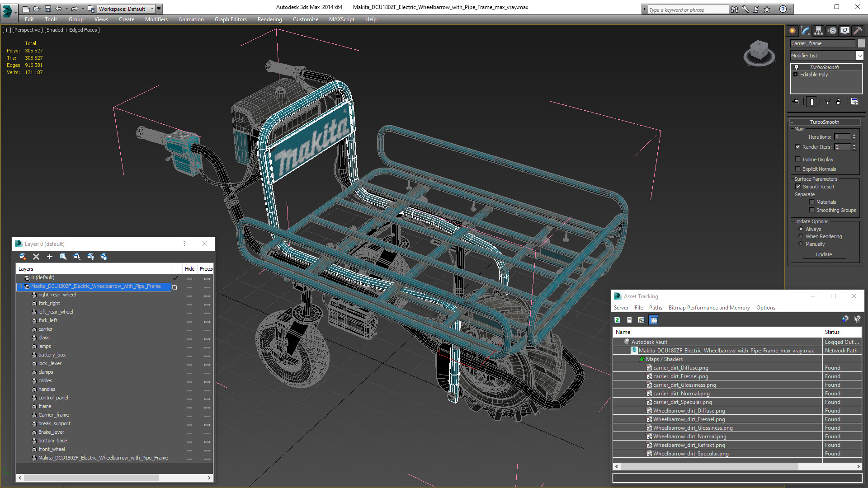This screenshot has width=868, height=488.
Task: Open the redo history dropdown arrow
Action: click(x=83, y=9)
